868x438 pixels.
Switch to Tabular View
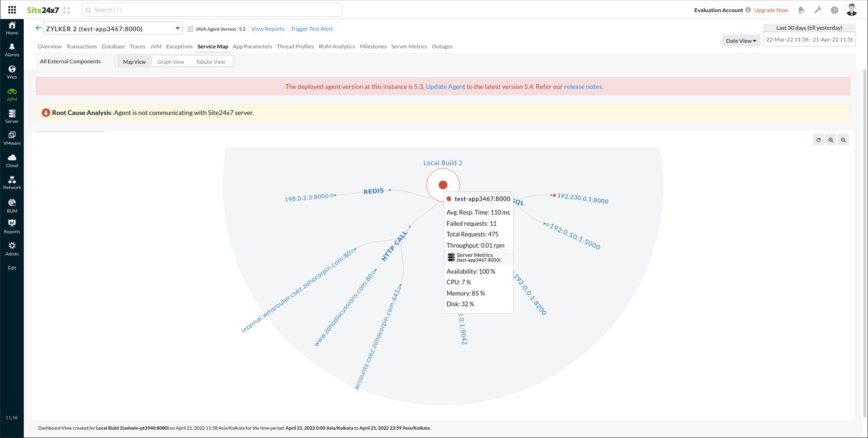coord(210,62)
